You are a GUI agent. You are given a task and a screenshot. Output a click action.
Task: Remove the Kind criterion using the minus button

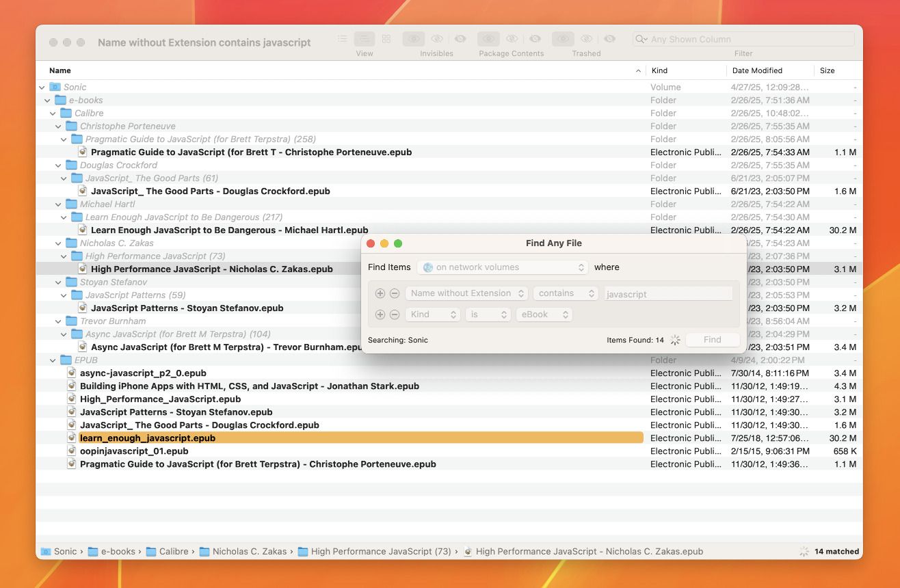tap(395, 314)
